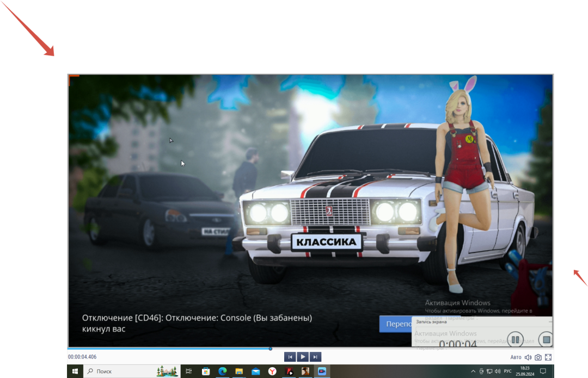Click the Запись экрана panel title
588x378 pixels.
pyautogui.click(x=431, y=322)
